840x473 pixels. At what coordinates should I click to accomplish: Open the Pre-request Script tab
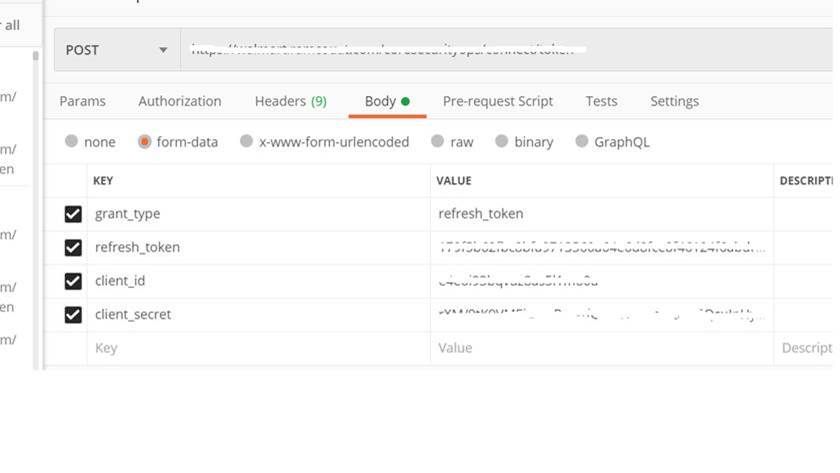pos(498,101)
